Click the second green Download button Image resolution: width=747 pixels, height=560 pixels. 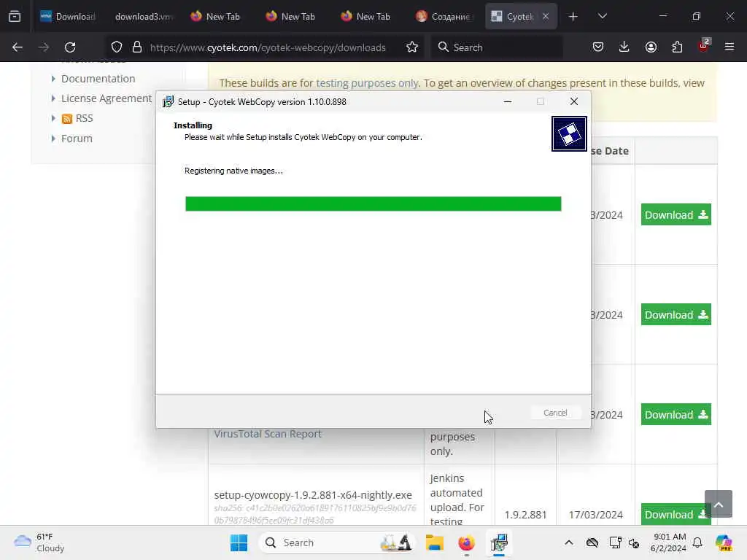pyautogui.click(x=676, y=315)
